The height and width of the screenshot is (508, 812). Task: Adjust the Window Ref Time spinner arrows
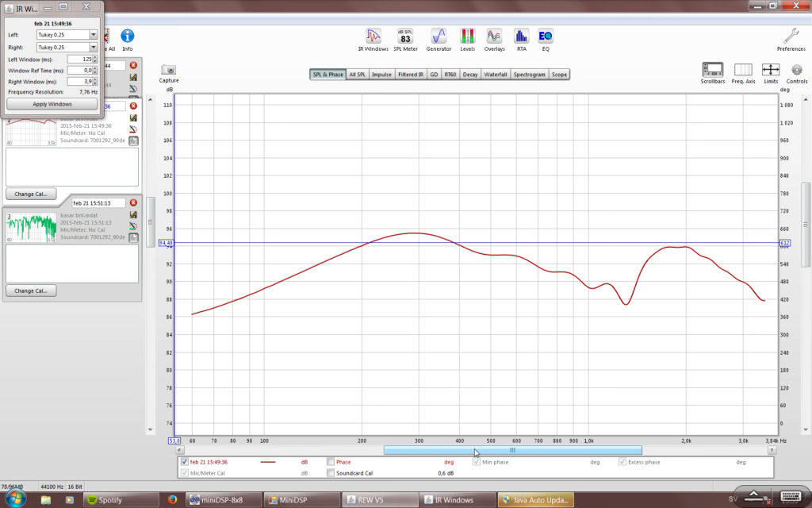pos(95,70)
